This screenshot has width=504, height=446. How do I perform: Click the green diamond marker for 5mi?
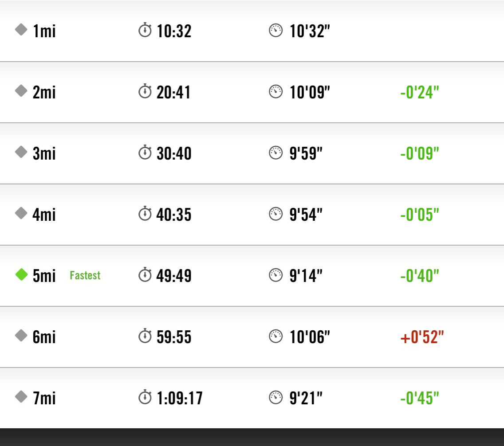tap(21, 274)
